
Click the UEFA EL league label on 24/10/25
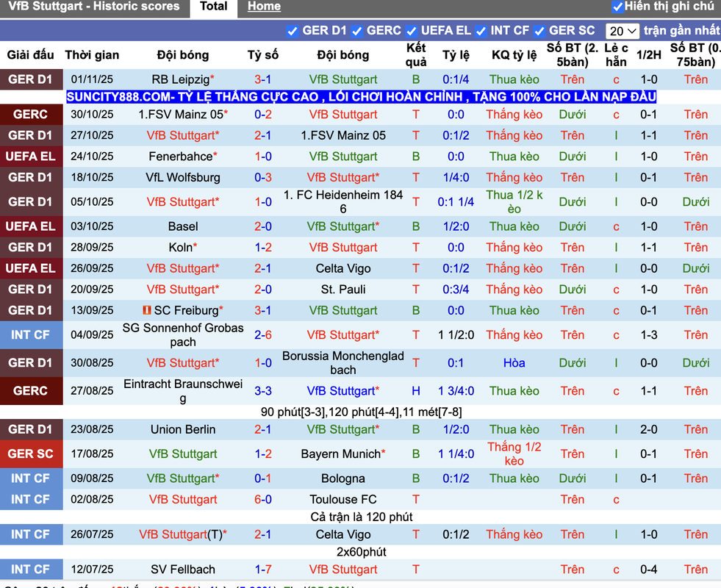click(31, 157)
